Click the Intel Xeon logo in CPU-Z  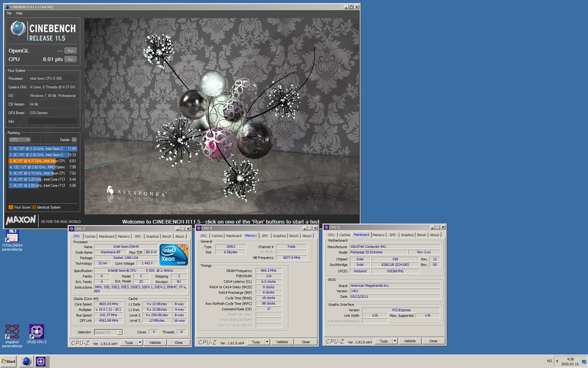tap(174, 255)
